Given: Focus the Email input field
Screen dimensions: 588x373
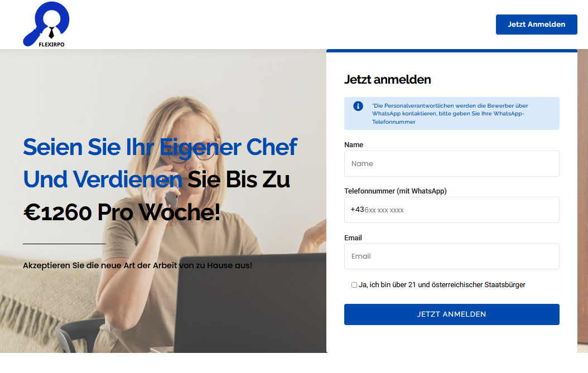Looking at the screenshot, I should 451,256.
